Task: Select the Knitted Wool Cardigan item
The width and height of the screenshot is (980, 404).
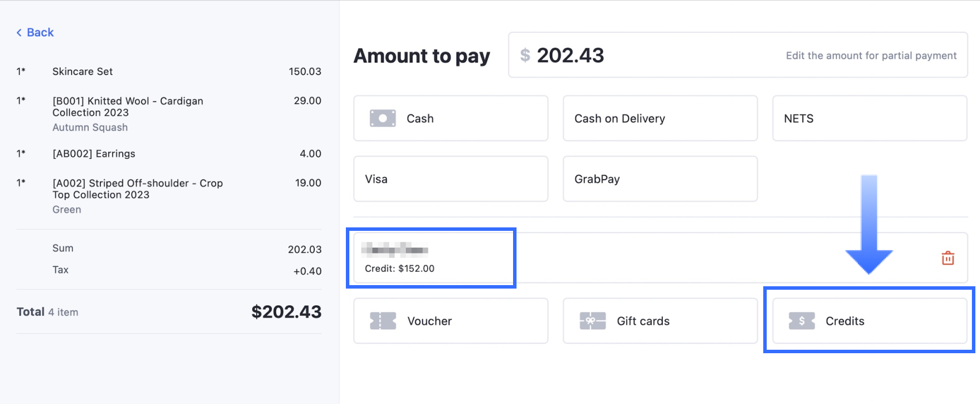Action: coord(127,107)
